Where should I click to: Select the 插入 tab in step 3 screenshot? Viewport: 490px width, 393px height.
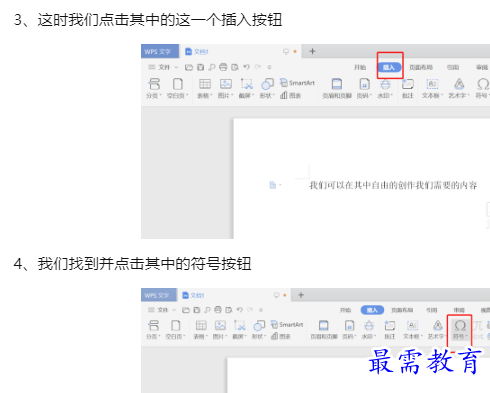pos(389,67)
